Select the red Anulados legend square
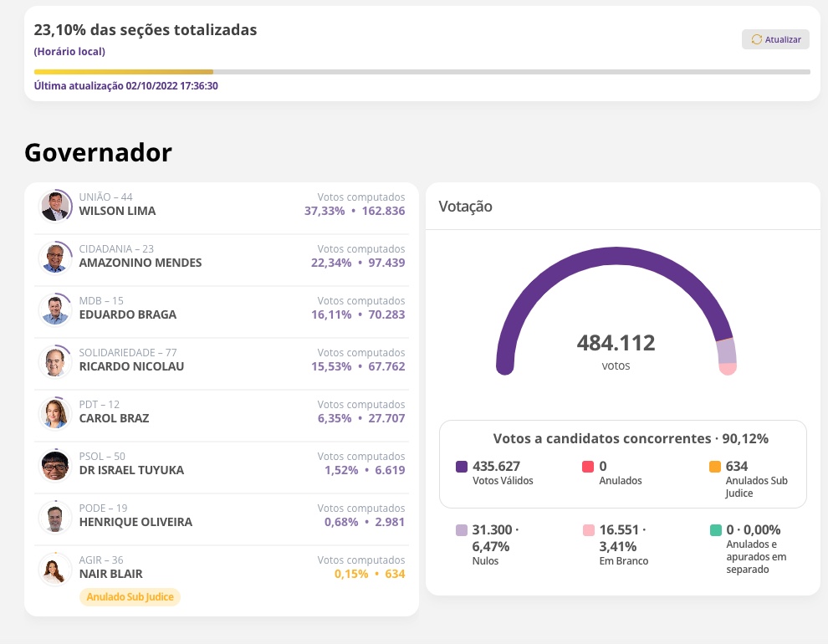The height and width of the screenshot is (644, 828). click(x=588, y=466)
